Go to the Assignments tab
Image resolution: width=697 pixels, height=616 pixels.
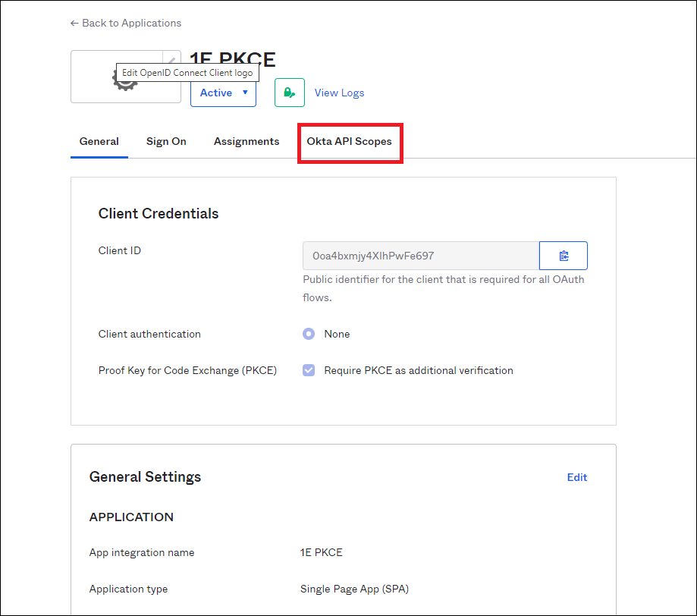(x=246, y=142)
